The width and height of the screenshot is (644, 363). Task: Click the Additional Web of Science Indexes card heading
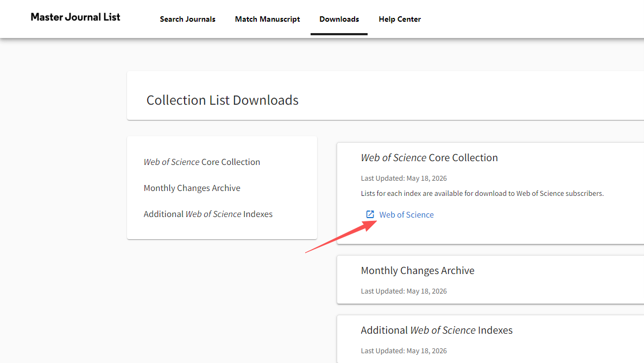pos(437,330)
